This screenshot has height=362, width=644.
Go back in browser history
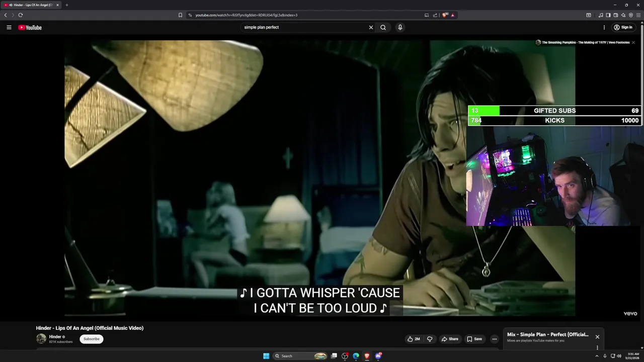pos(6,15)
